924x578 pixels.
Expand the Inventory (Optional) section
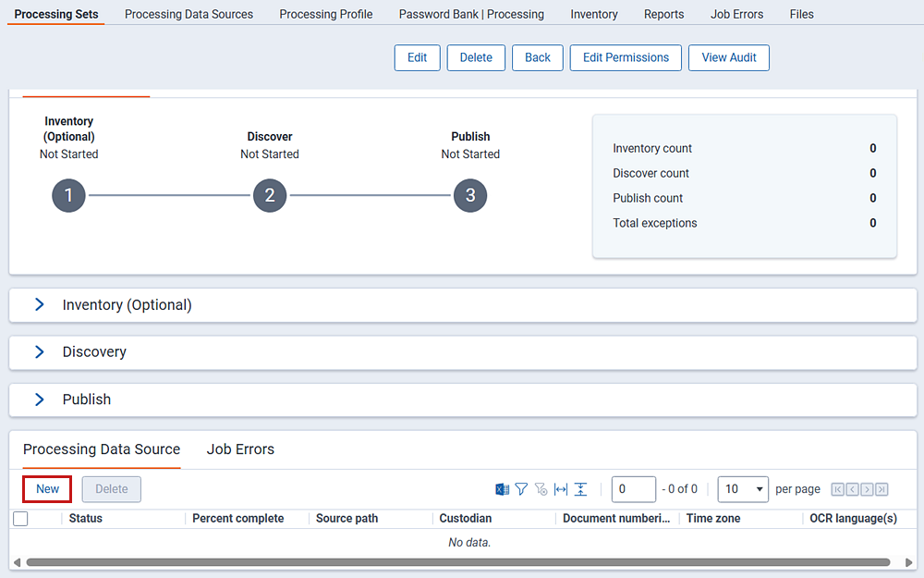tap(39, 304)
